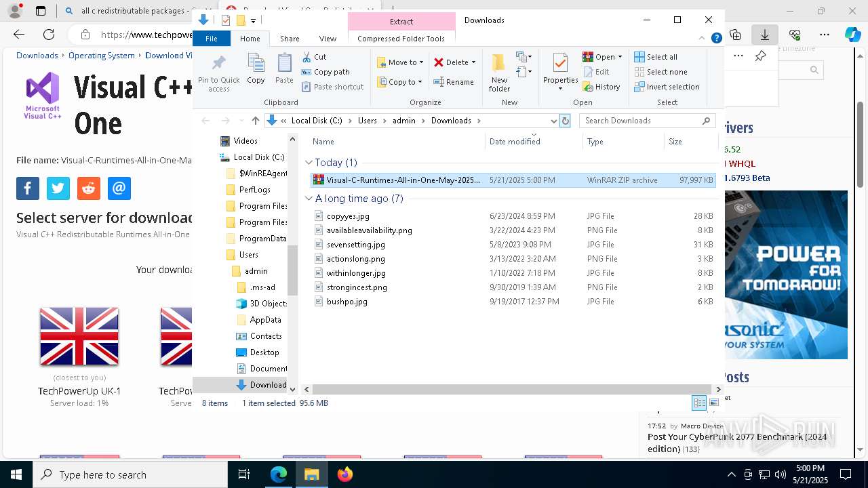Sort by Name column header
868x488 pixels.
pos(397,142)
